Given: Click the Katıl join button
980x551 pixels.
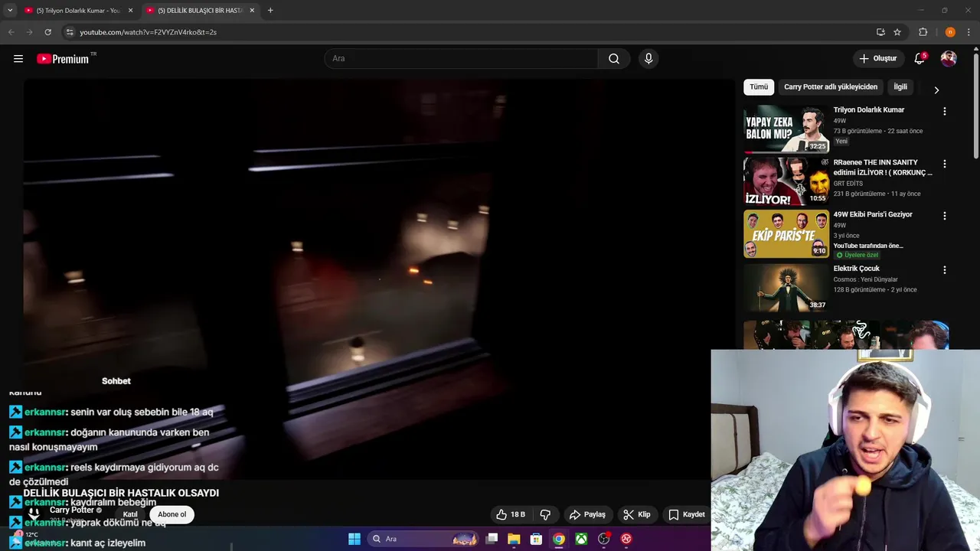Looking at the screenshot, I should click(130, 514).
